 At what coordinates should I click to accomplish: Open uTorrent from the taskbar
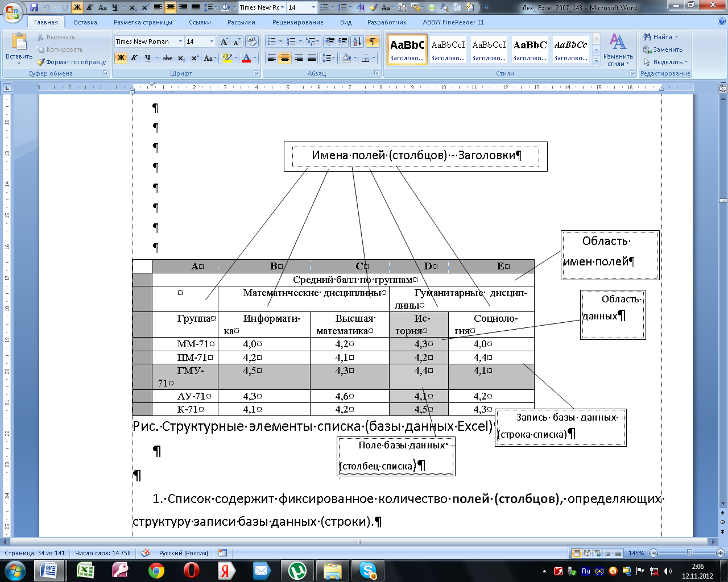pos(297,570)
